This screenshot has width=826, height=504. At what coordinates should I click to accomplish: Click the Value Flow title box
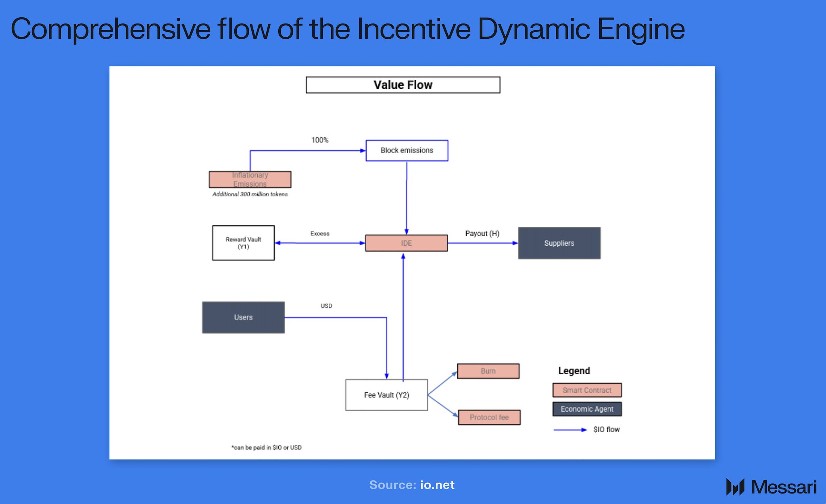tap(403, 85)
